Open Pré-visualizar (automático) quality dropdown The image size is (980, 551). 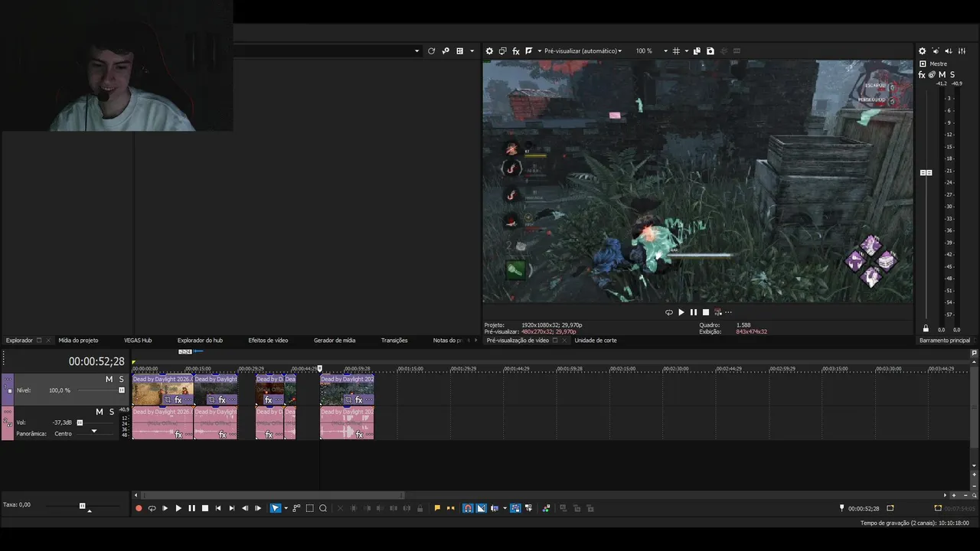(x=583, y=51)
